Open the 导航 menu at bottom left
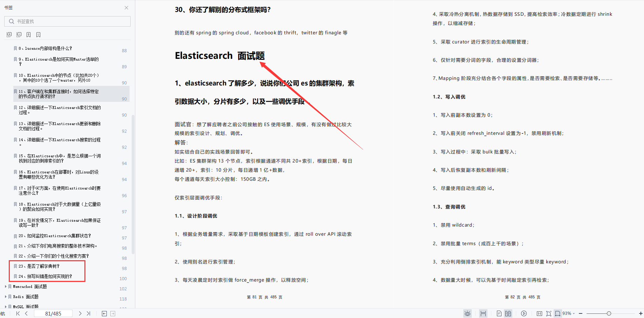Screen dimensions: 644x318 [3, 313]
